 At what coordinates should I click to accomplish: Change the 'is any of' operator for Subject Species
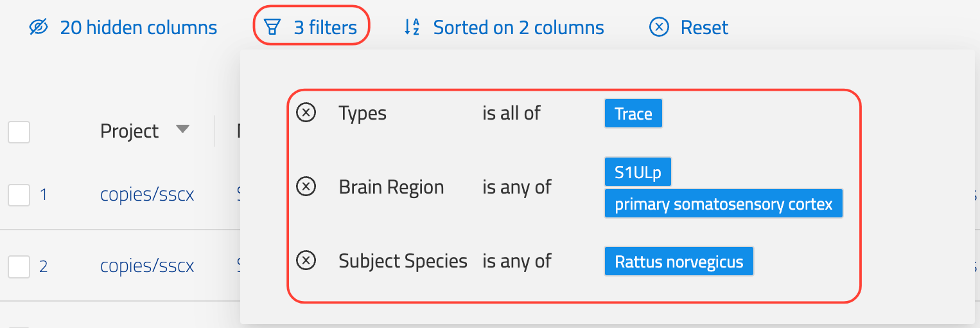point(517,261)
